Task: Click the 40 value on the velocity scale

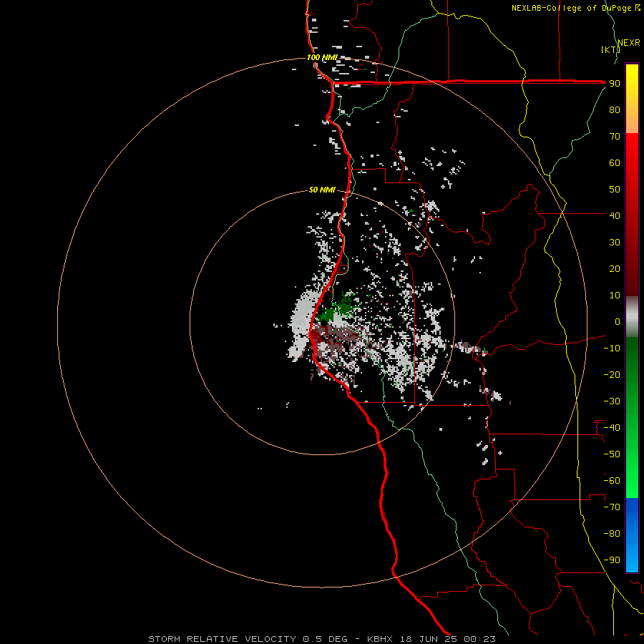Action: (615, 215)
